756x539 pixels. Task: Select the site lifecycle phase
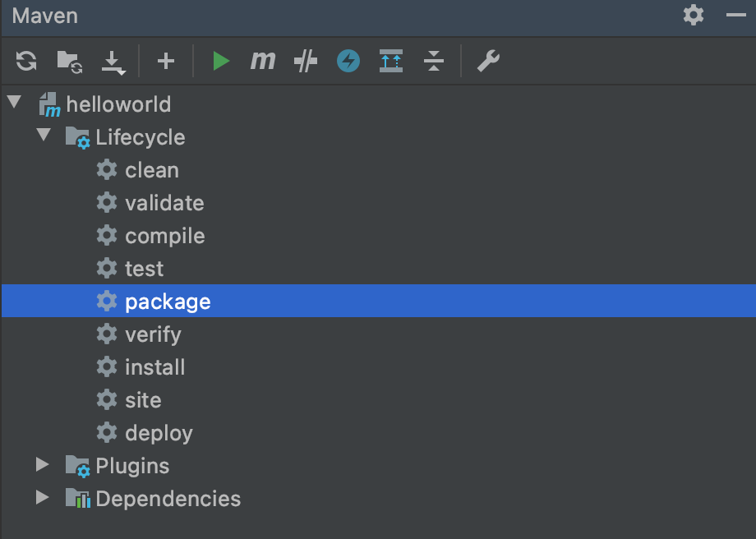143,400
